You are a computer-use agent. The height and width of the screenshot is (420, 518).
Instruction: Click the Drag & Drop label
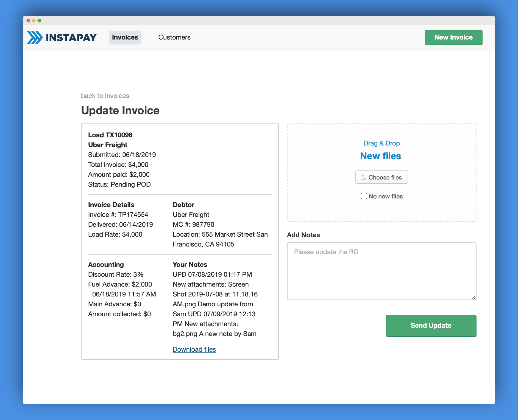coord(381,143)
